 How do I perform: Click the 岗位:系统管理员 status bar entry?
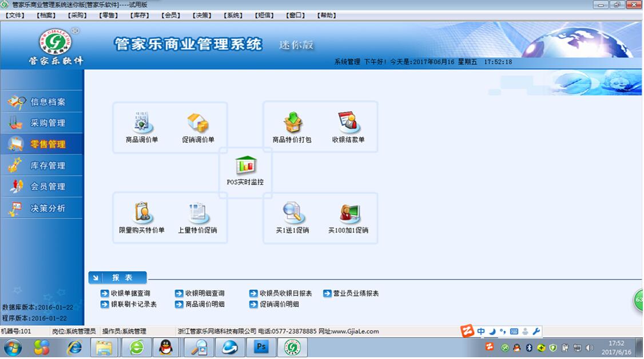74,331
